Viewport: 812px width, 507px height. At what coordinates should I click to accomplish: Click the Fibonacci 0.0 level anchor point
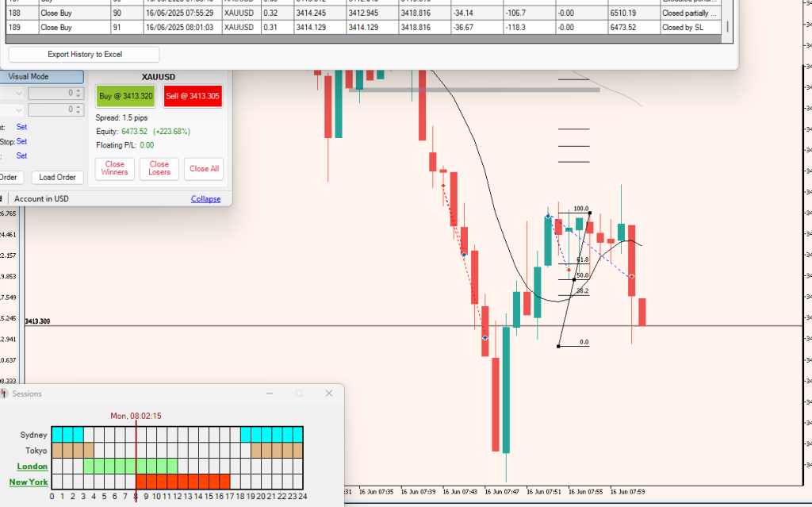559,346
